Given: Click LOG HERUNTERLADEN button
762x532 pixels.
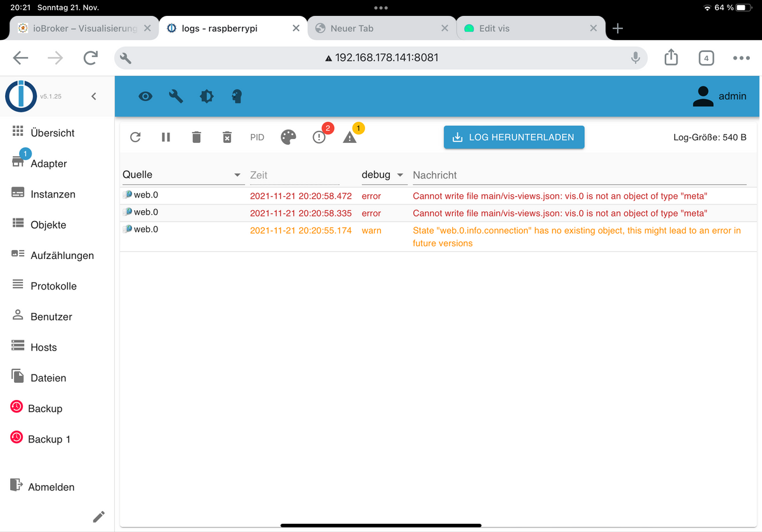Looking at the screenshot, I should [x=514, y=137].
